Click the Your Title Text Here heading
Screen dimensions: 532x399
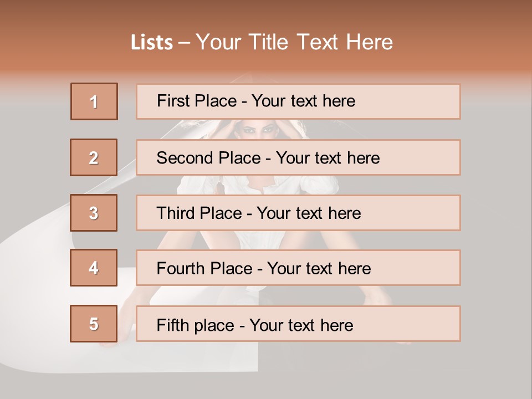(x=294, y=43)
